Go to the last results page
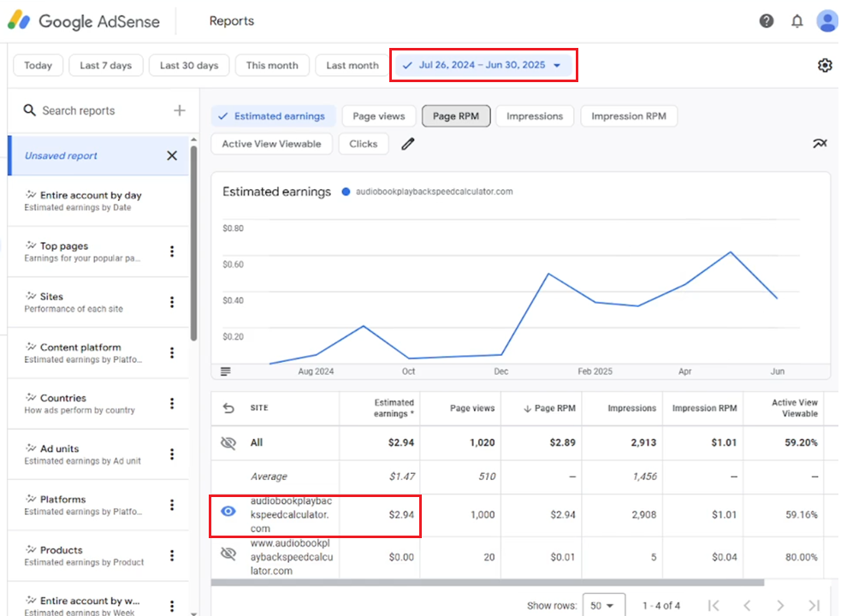 point(814,606)
